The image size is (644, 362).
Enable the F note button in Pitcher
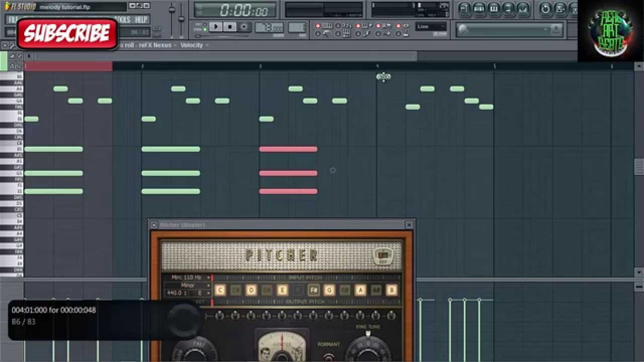(x=298, y=290)
